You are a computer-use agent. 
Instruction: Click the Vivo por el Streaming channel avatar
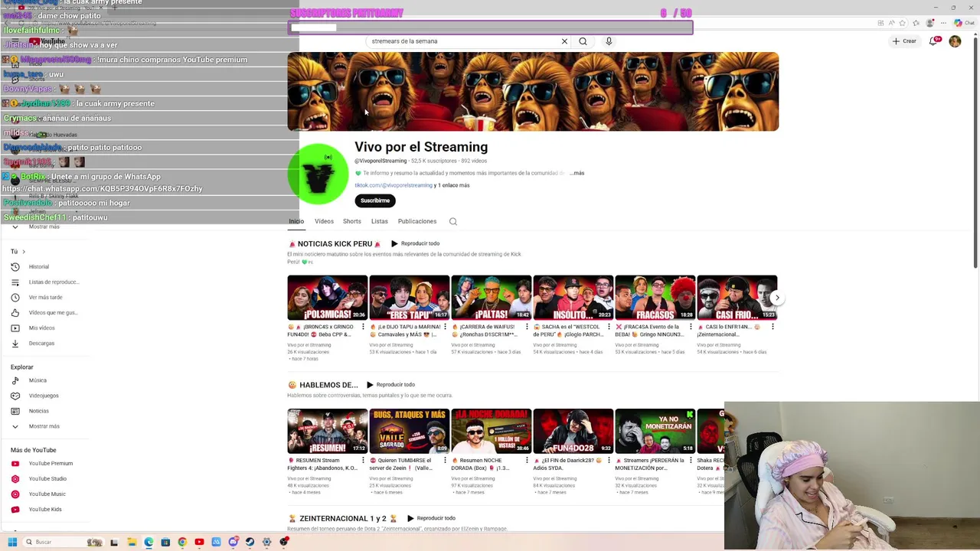pos(318,174)
